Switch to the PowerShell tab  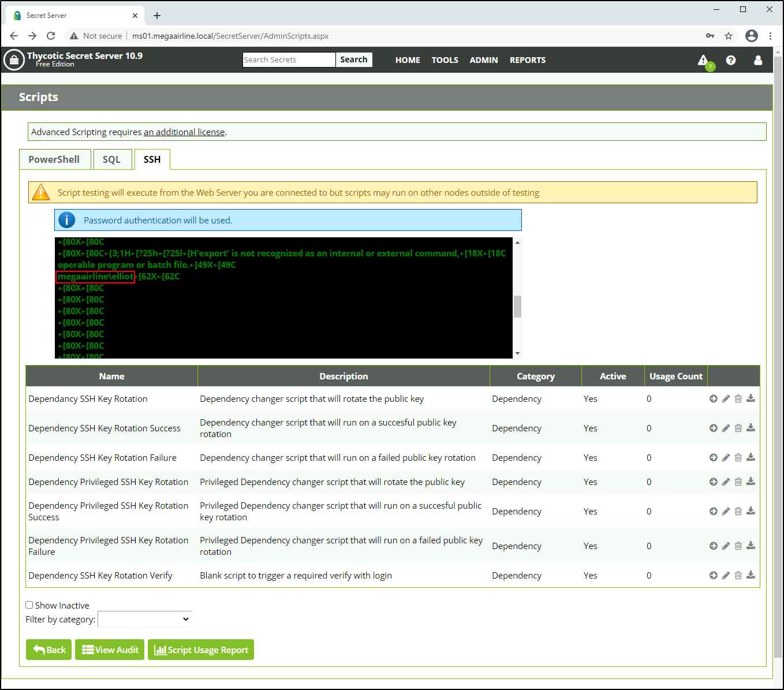tap(55, 159)
